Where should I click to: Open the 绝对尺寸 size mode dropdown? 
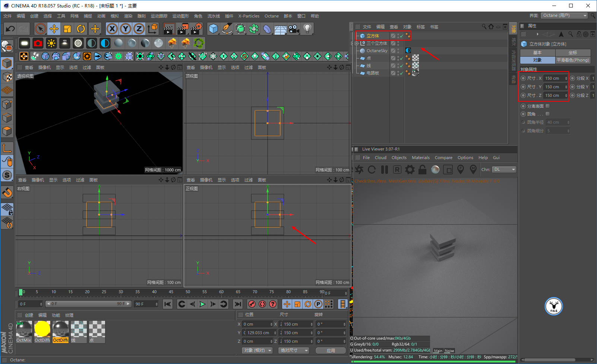coord(294,351)
